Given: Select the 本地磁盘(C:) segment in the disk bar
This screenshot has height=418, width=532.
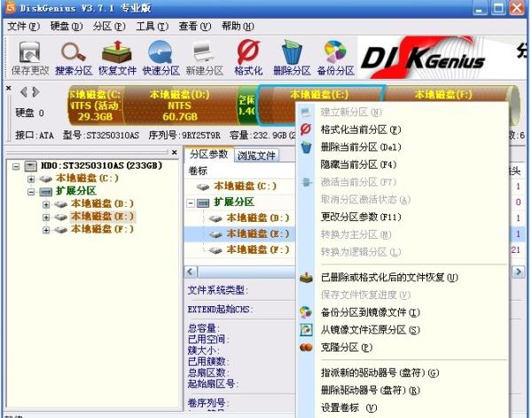Looking at the screenshot, I should 96,106.
